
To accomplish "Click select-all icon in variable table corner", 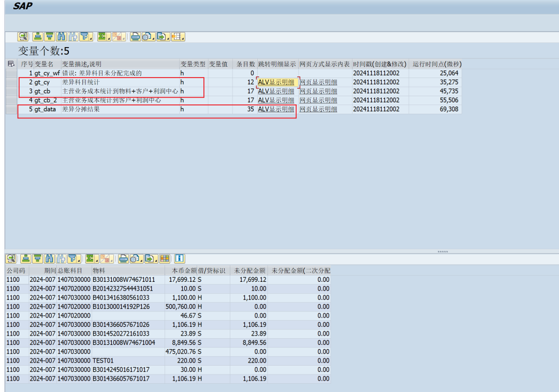I will [11, 64].
